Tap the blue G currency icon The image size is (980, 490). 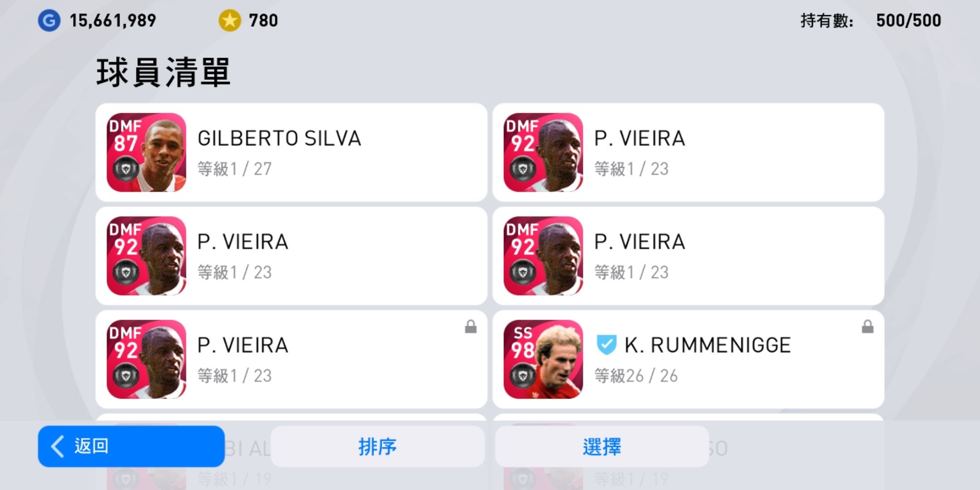[49, 20]
